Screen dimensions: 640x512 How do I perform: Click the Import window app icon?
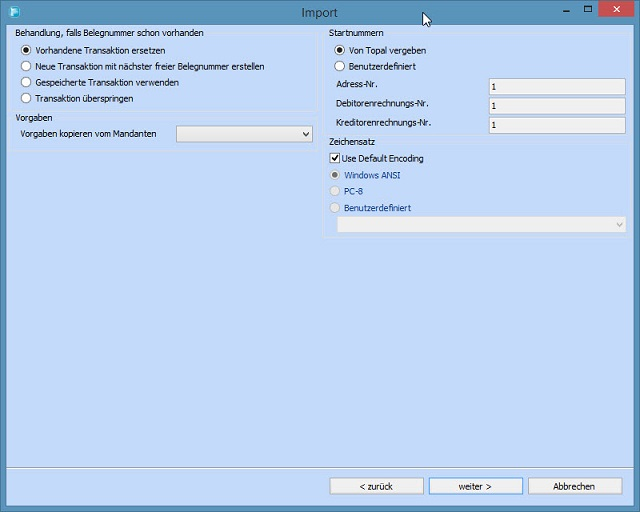(14, 12)
